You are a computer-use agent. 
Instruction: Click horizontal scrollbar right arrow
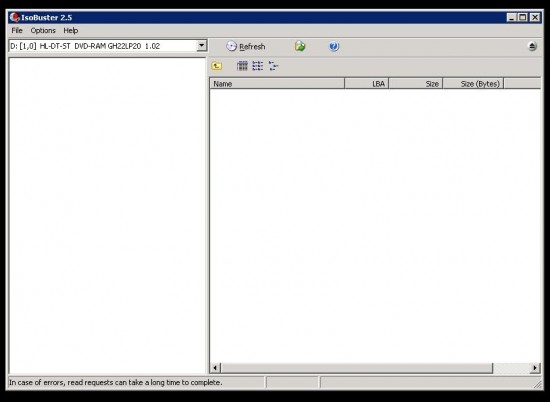[535, 368]
